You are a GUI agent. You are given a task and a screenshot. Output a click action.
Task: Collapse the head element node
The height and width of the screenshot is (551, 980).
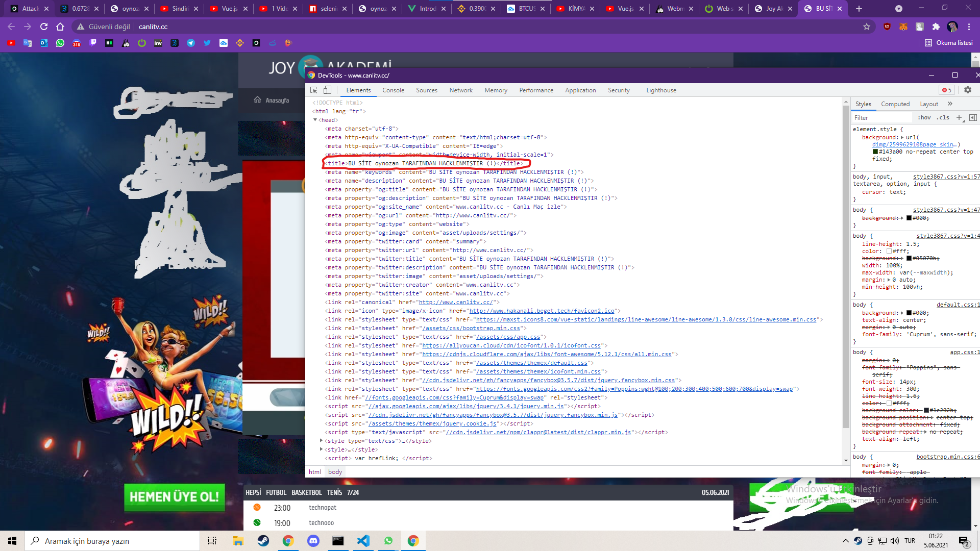[x=315, y=120]
